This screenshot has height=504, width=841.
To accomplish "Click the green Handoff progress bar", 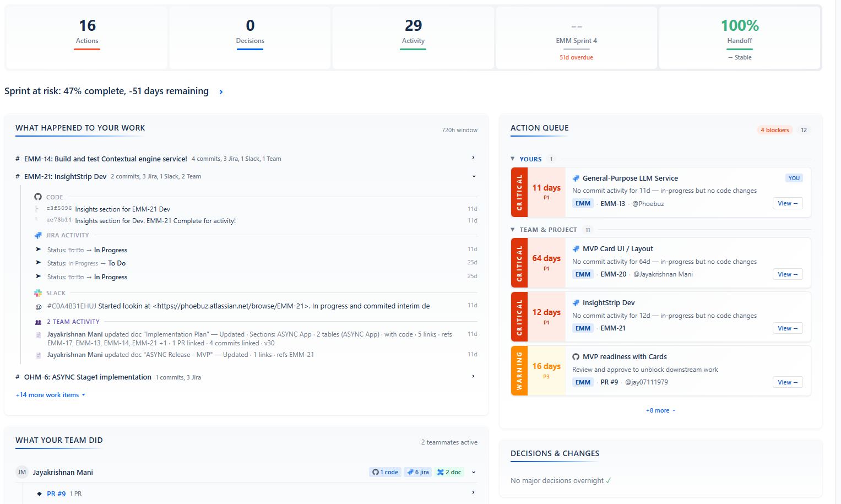I will (x=739, y=49).
